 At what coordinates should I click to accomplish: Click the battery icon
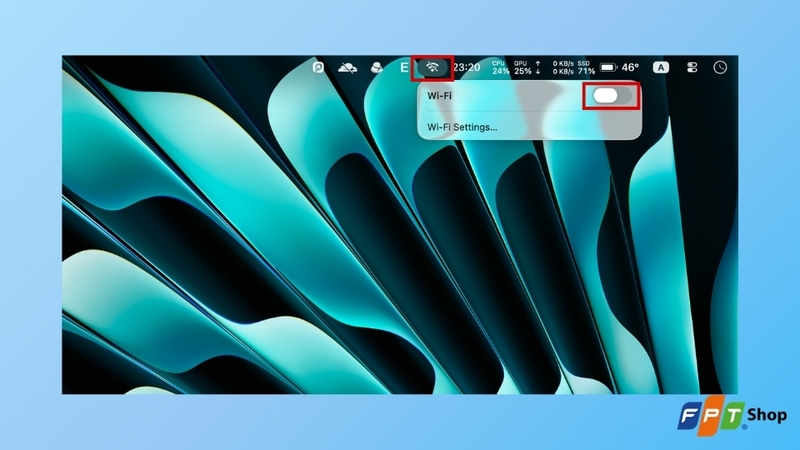coord(609,67)
